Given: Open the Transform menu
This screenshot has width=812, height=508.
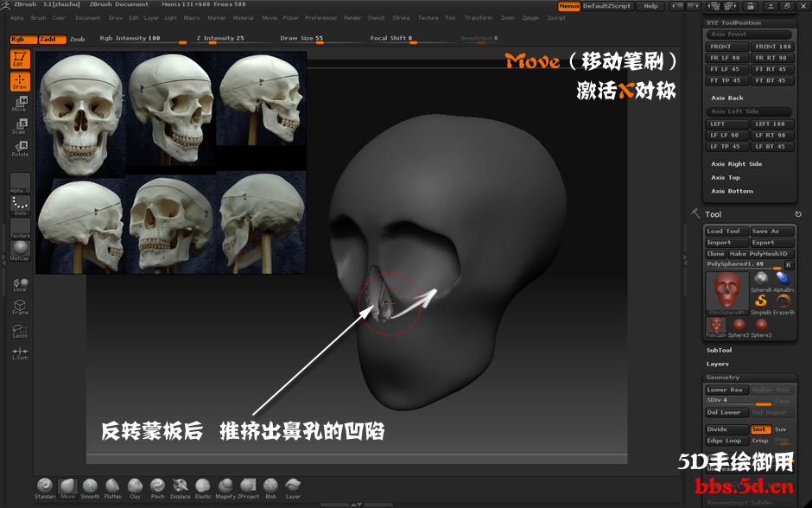Looking at the screenshot, I should [479, 17].
